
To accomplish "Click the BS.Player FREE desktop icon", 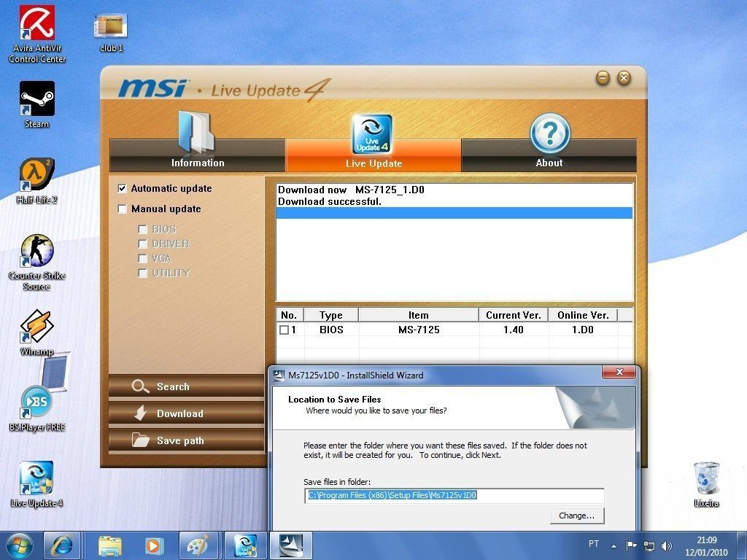I will tap(36, 408).
